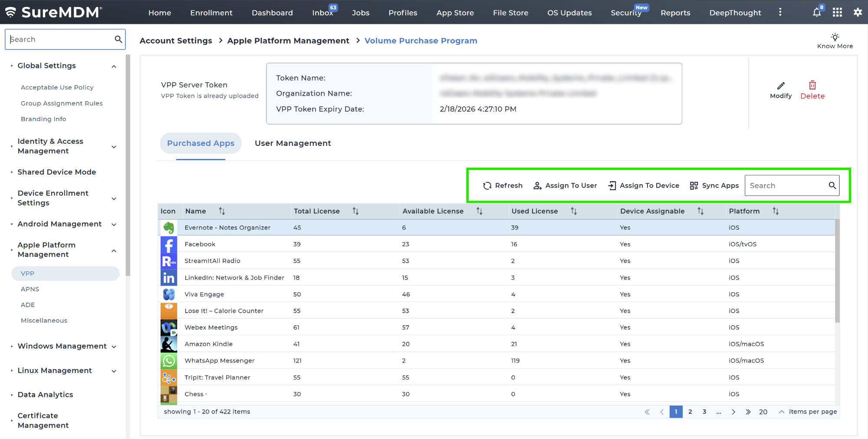Open the Enrollment menu

click(x=211, y=13)
